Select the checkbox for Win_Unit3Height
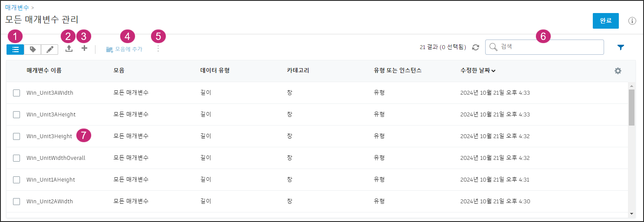This screenshot has width=644, height=222. click(16, 136)
